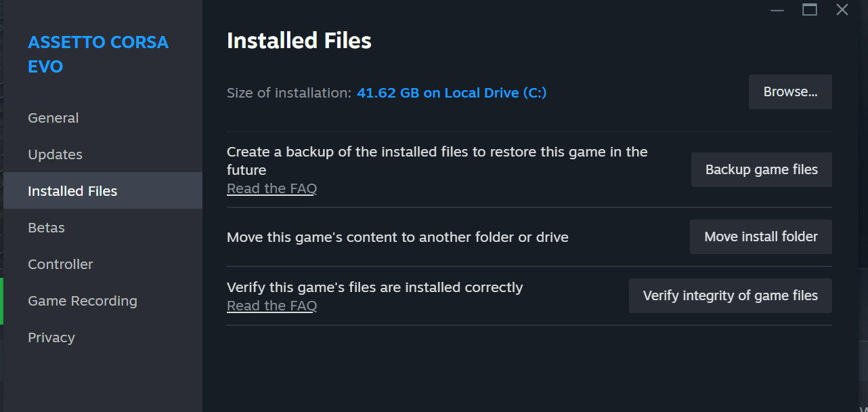Click the 41.62 GB on Local Drive text
This screenshot has width=868, height=412.
click(x=451, y=93)
